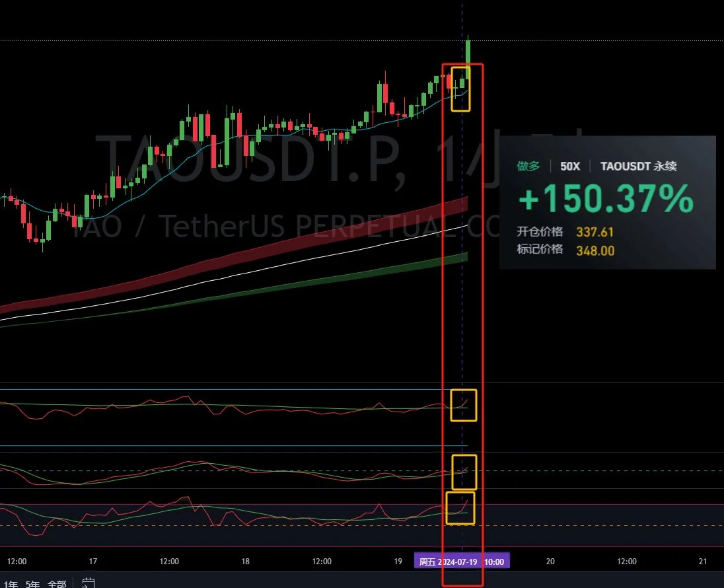
Task: Click the 开仓价格 label
Action: pyautogui.click(x=540, y=231)
